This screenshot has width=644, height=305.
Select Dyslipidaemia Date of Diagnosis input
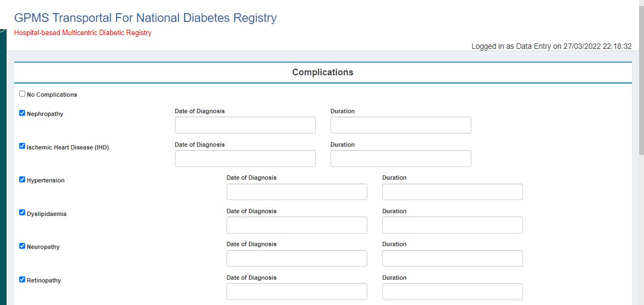296,225
